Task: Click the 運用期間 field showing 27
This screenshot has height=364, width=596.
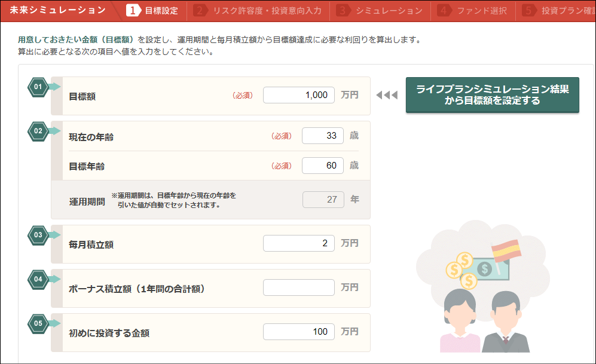Action: (x=323, y=200)
